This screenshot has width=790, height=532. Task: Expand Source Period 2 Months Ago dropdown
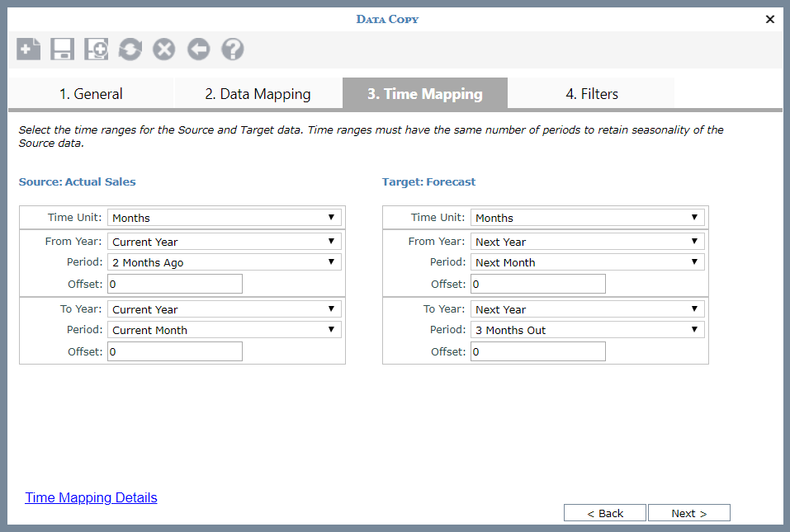pyautogui.click(x=225, y=261)
